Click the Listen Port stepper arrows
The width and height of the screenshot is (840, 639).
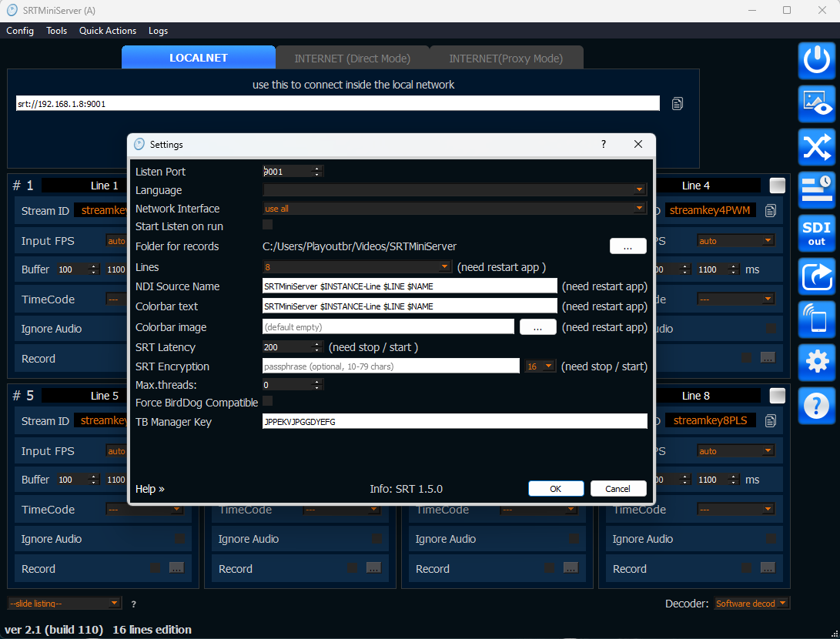point(316,172)
